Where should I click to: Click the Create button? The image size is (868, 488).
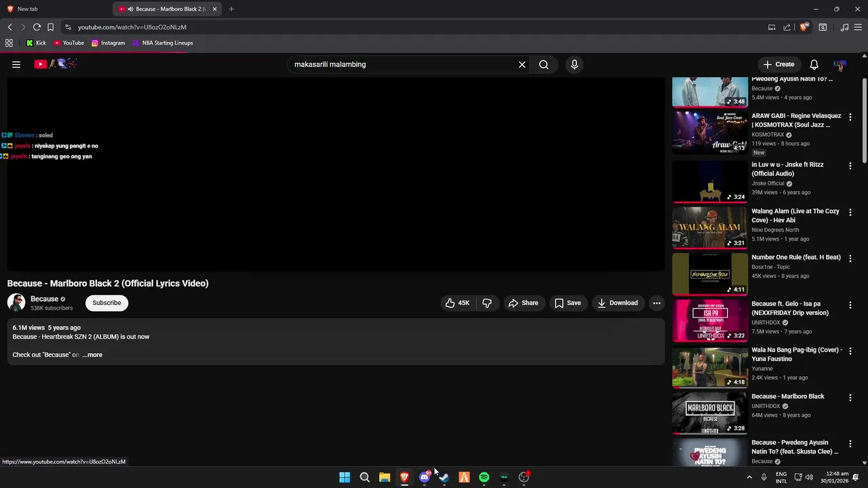click(x=778, y=64)
